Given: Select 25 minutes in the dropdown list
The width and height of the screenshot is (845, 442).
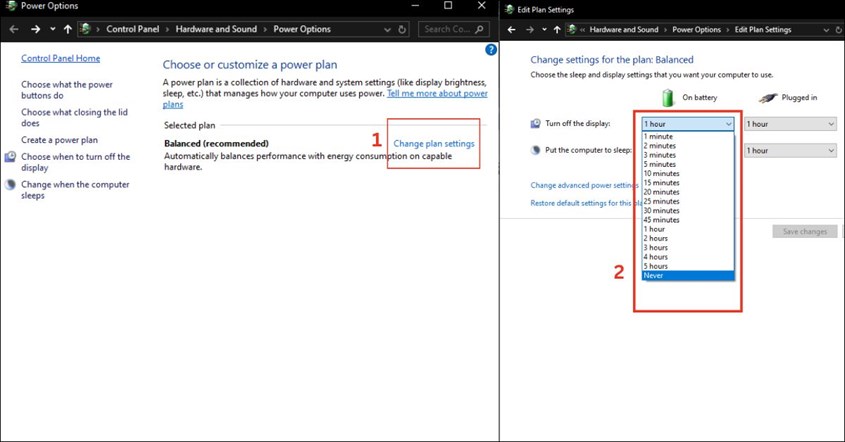Looking at the screenshot, I should 688,201.
